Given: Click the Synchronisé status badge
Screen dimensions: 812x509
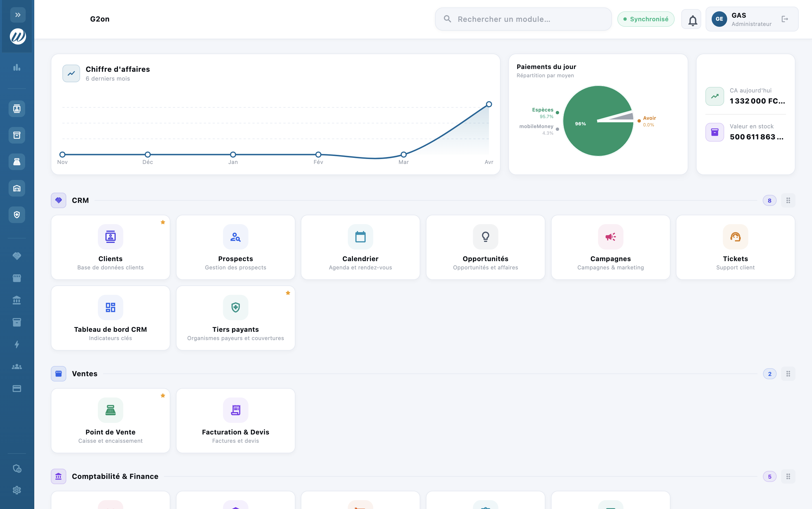Looking at the screenshot, I should [646, 19].
